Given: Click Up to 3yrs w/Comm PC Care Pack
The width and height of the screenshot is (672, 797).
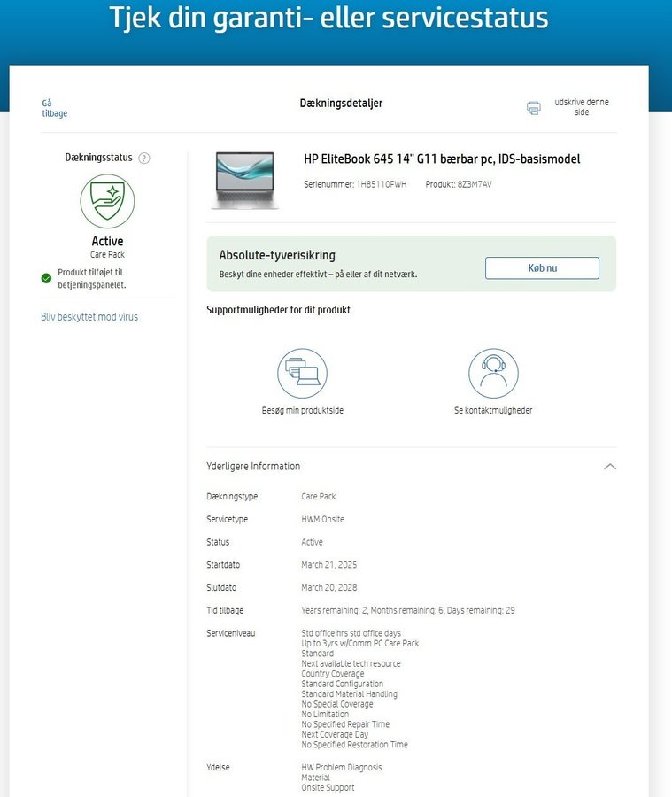Looking at the screenshot, I should 359,643.
